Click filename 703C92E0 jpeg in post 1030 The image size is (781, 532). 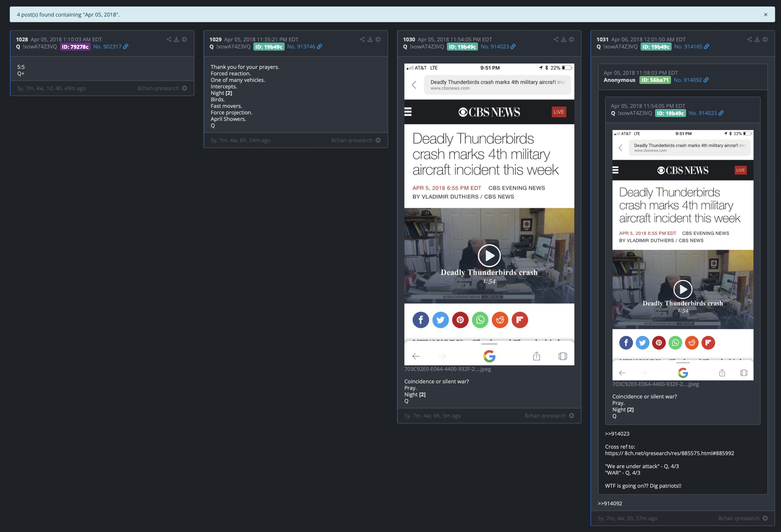[x=447, y=369]
